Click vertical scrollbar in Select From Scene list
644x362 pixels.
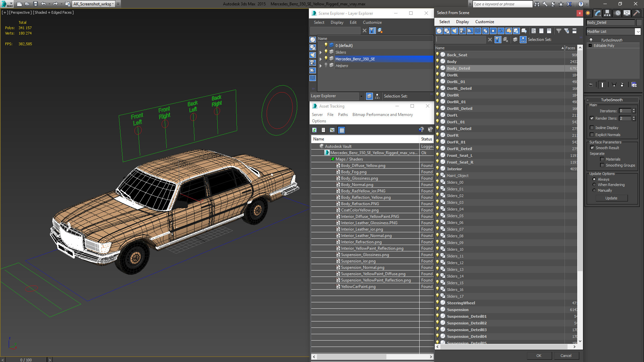point(580,161)
